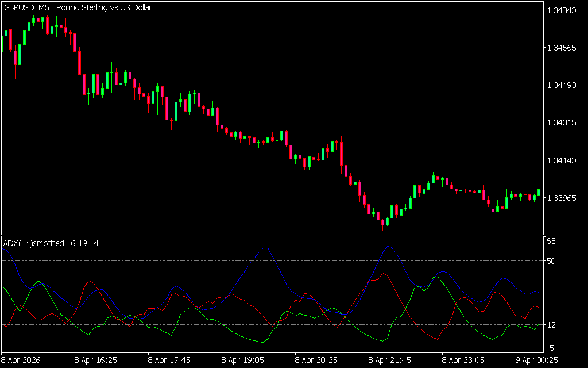
Task: Click the 8 Apr 2026 date label
Action: (22, 360)
